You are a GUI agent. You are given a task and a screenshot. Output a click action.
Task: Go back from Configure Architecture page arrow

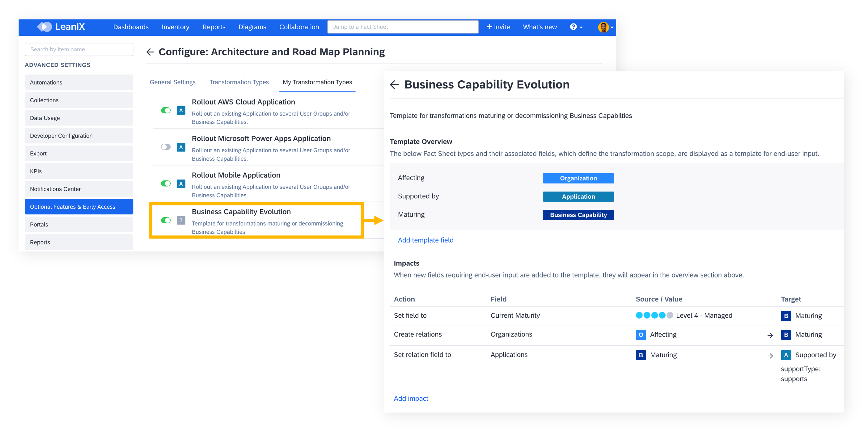pyautogui.click(x=150, y=52)
